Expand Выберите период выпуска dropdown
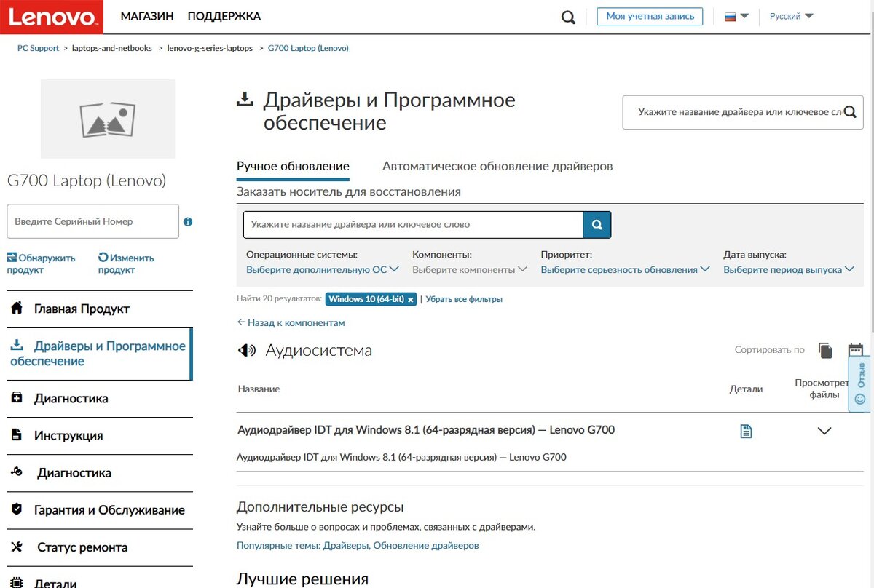Viewport: 874px width, 588px height. coord(788,269)
